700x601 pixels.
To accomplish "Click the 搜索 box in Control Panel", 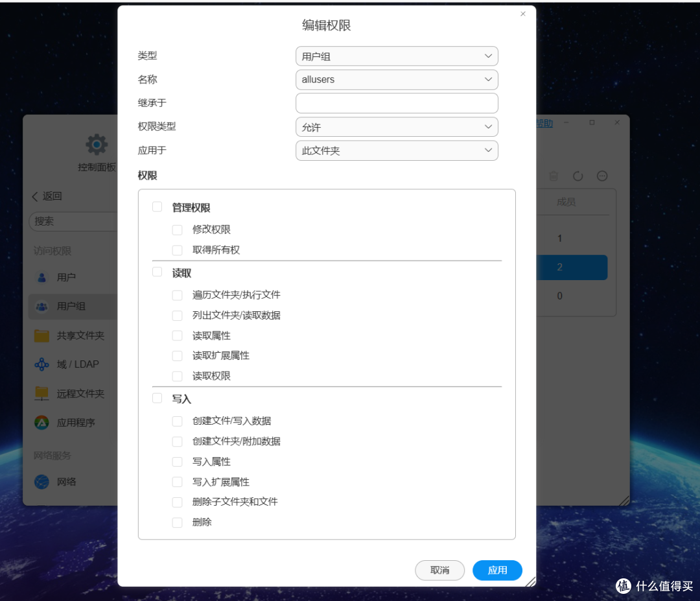I will [x=74, y=222].
